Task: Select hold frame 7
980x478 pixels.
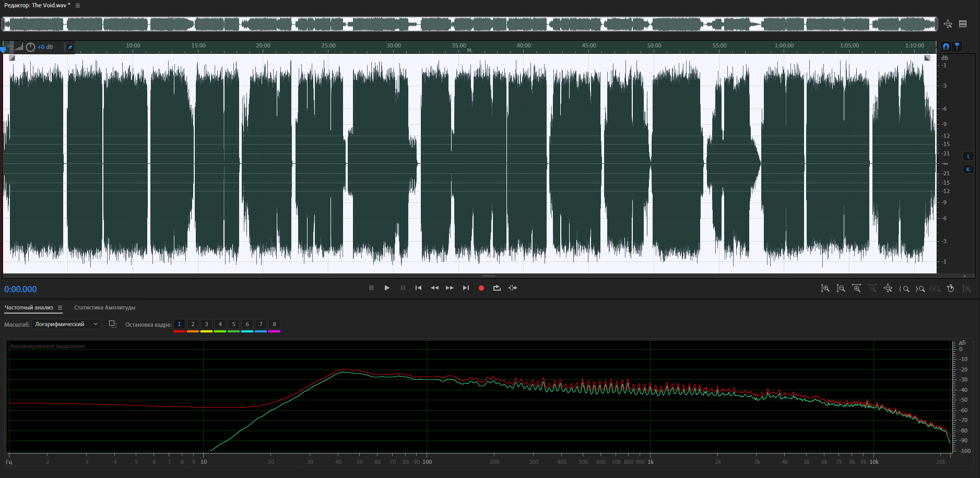Action: (261, 325)
